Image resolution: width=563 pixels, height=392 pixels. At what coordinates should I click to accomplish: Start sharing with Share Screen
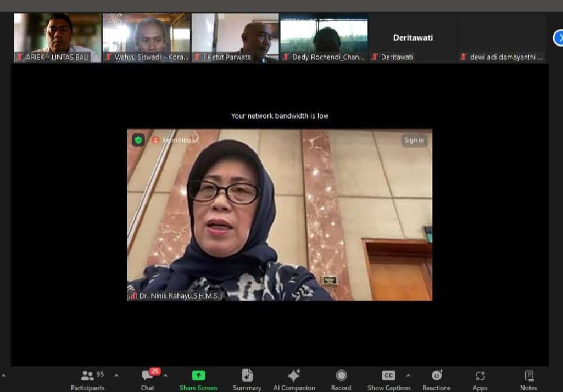coord(198,379)
